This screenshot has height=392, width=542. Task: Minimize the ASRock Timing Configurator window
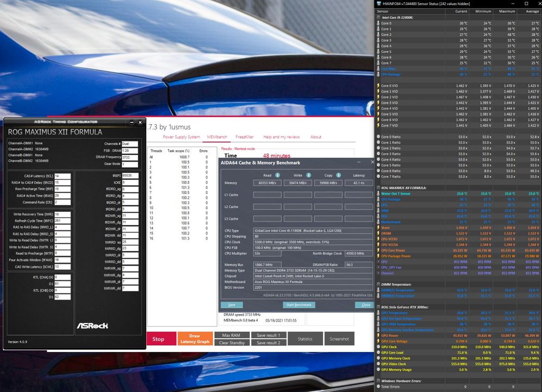pyautogui.click(x=132, y=122)
